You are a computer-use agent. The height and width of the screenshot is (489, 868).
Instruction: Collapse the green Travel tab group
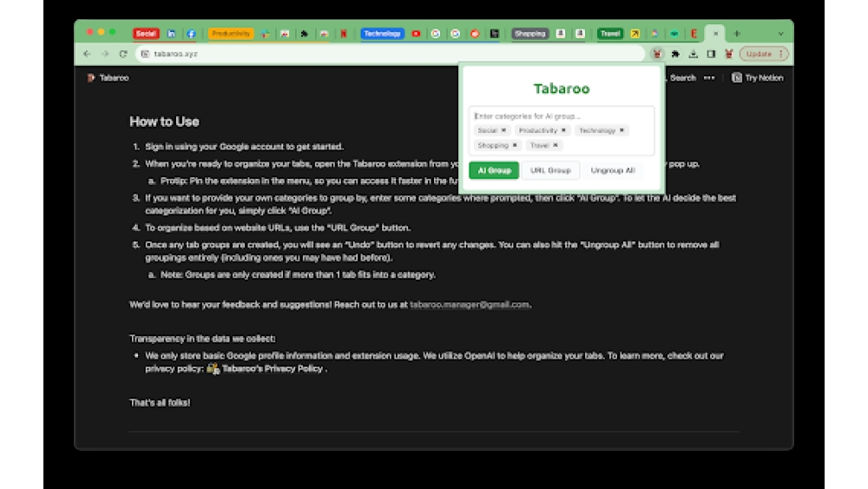[610, 34]
